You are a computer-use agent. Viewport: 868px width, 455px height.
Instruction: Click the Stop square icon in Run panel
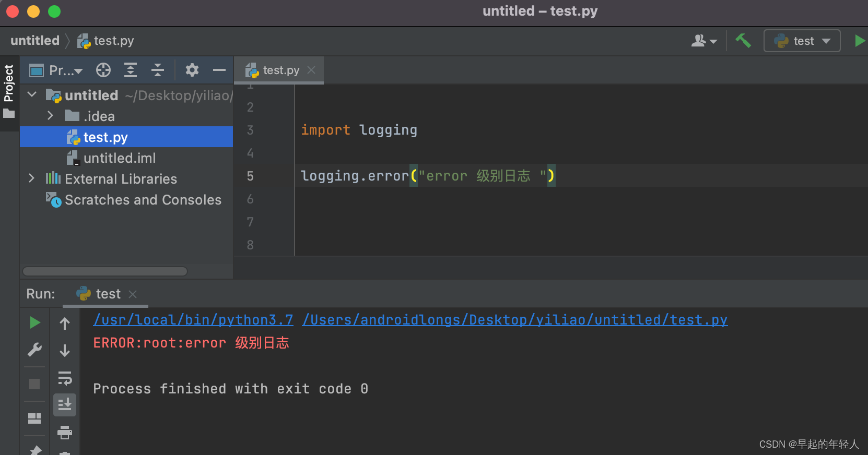tap(34, 384)
